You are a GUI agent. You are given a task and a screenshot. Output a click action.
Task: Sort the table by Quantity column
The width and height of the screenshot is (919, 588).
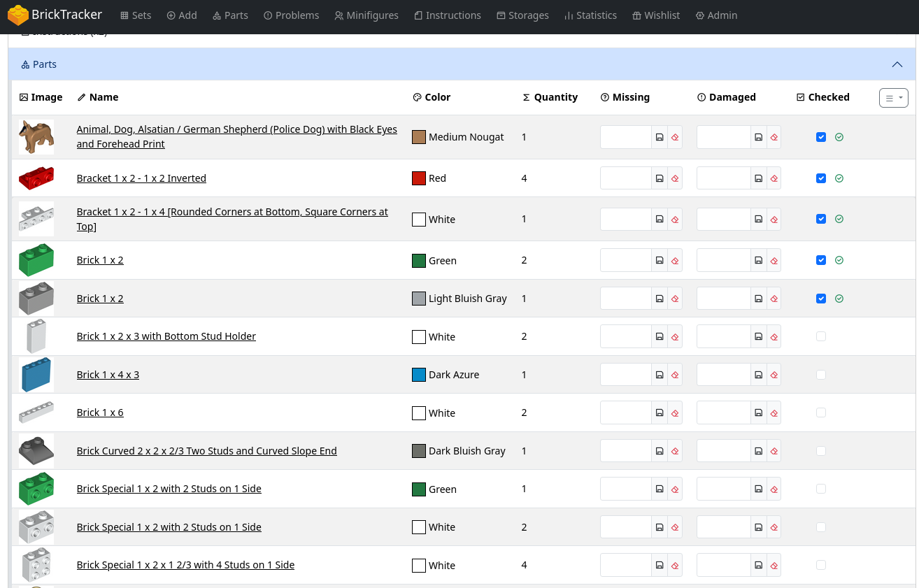point(555,97)
